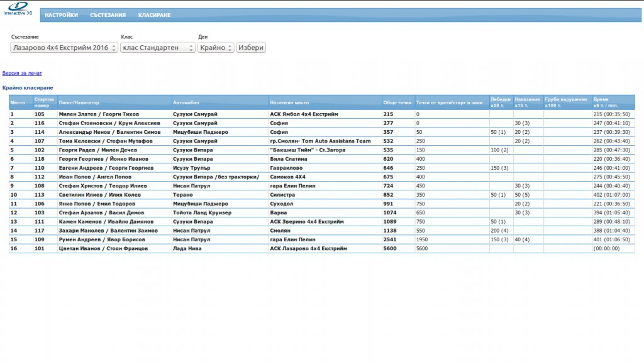Open the КЛАСИРАНЕ menu

pos(154,15)
